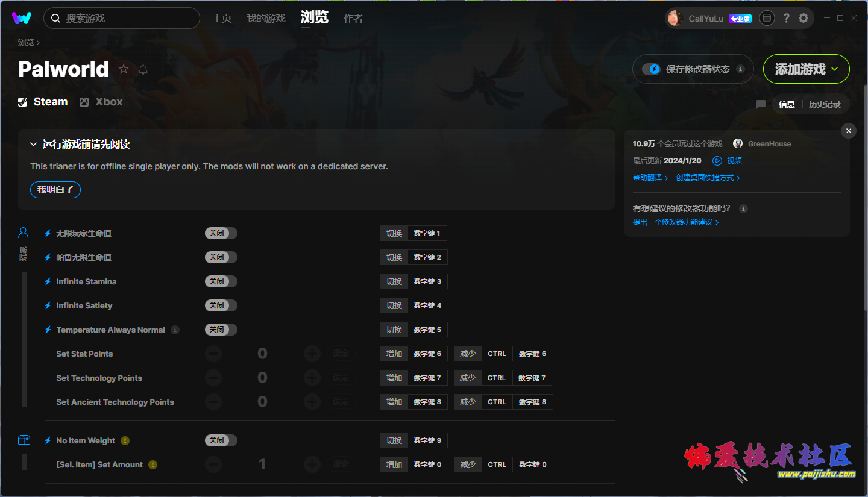Image resolution: width=868 pixels, height=497 pixels.
Task: Select the Xbox platform label
Action: click(109, 102)
